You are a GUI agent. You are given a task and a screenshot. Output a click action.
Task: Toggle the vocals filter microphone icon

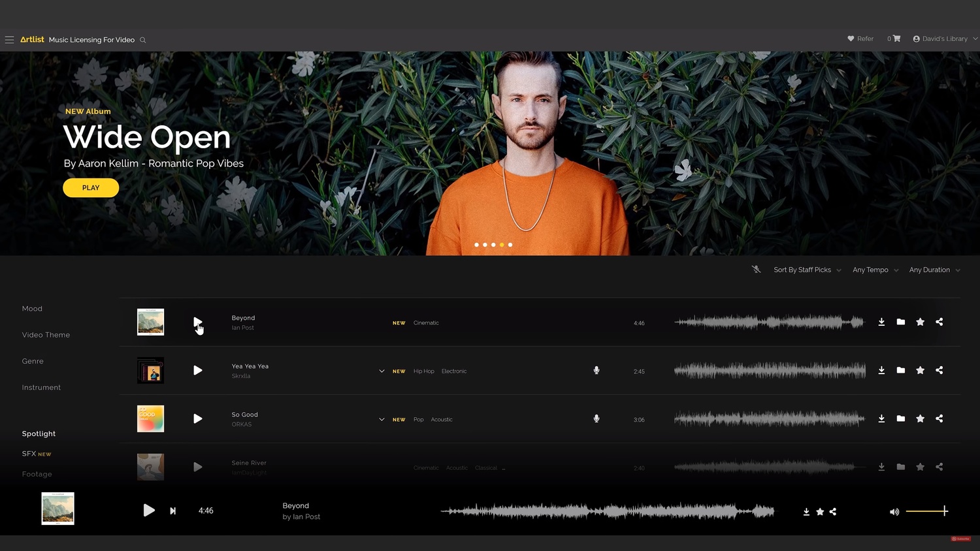click(756, 270)
